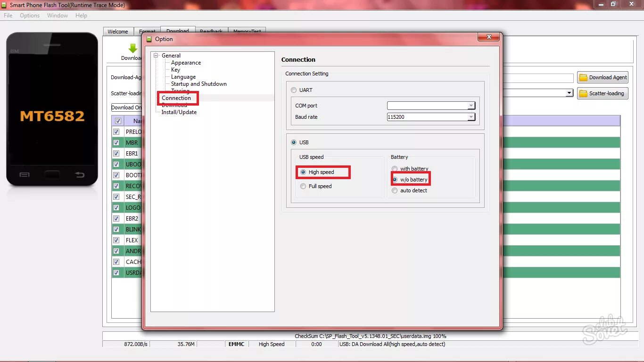This screenshot has width=644, height=362.
Task: Click the phone back button graphic
Action: click(x=80, y=175)
